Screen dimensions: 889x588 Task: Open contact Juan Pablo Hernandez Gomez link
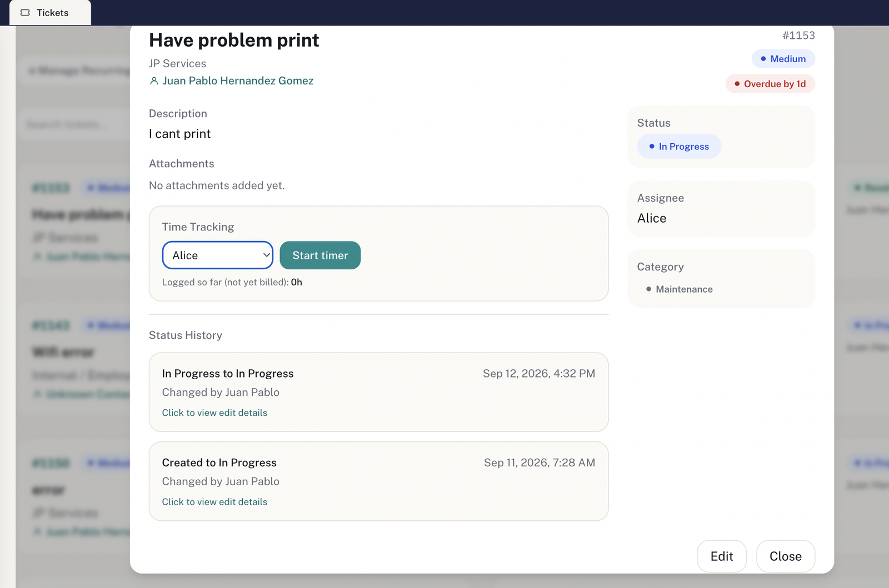pos(238,81)
